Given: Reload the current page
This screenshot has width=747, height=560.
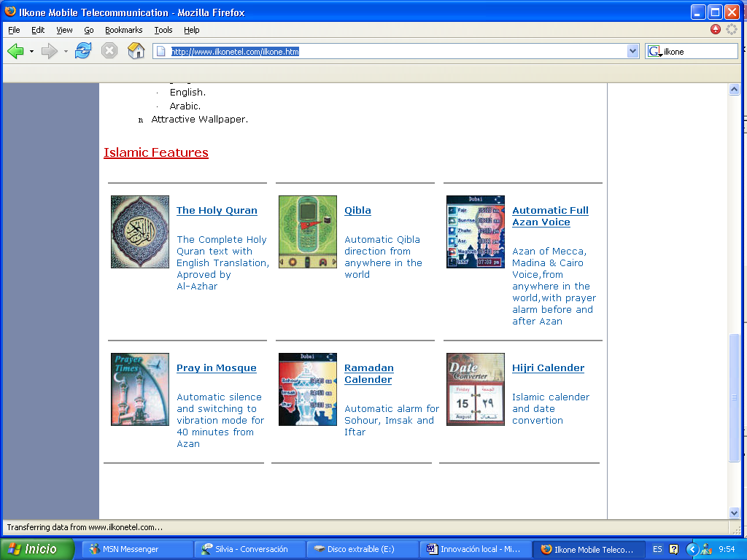Looking at the screenshot, I should click(83, 50).
